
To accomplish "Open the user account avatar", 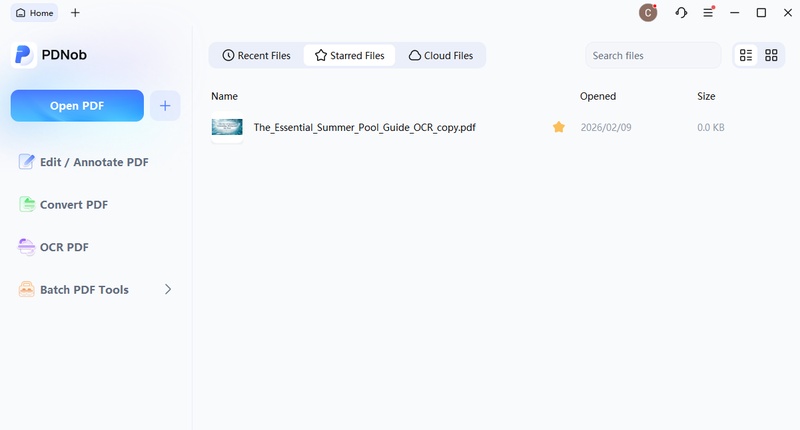I will coord(648,13).
